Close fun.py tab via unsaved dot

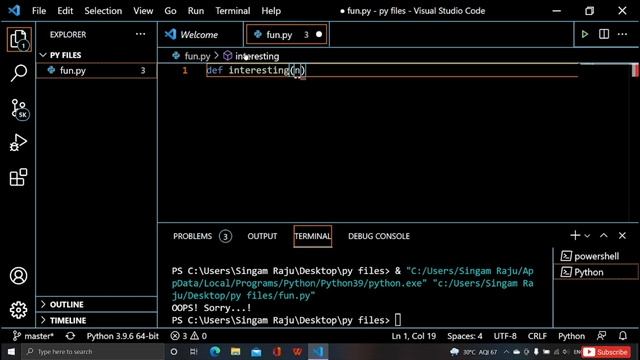point(319,35)
